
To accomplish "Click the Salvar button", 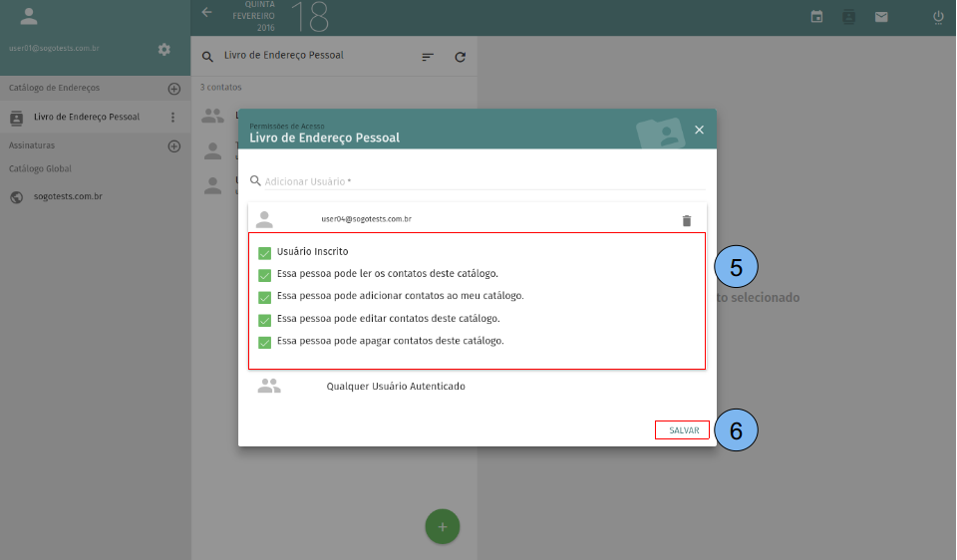I will coord(683,430).
